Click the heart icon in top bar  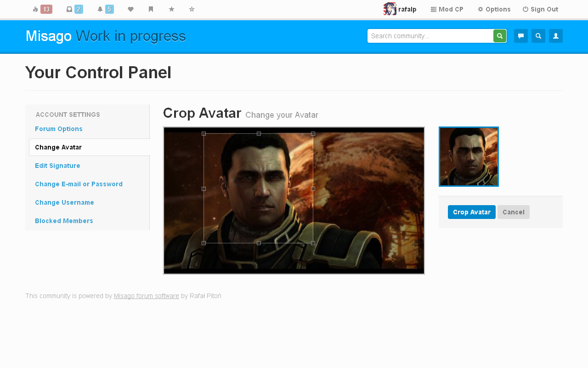(x=130, y=9)
